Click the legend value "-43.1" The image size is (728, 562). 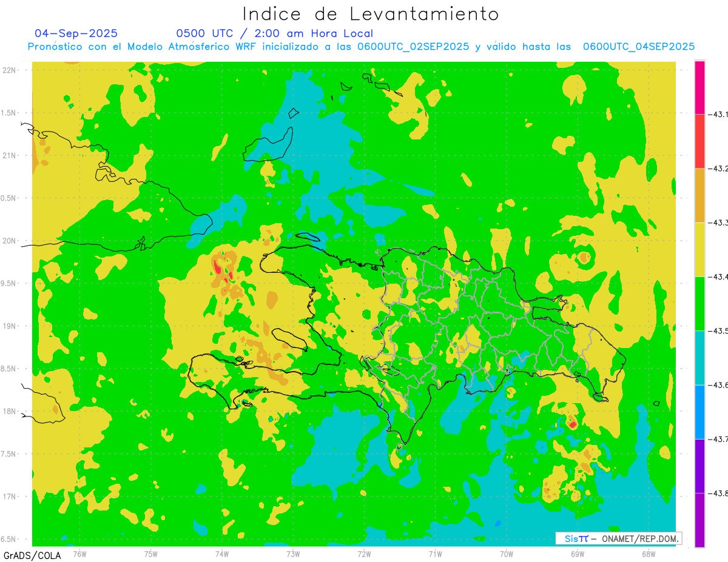point(717,114)
